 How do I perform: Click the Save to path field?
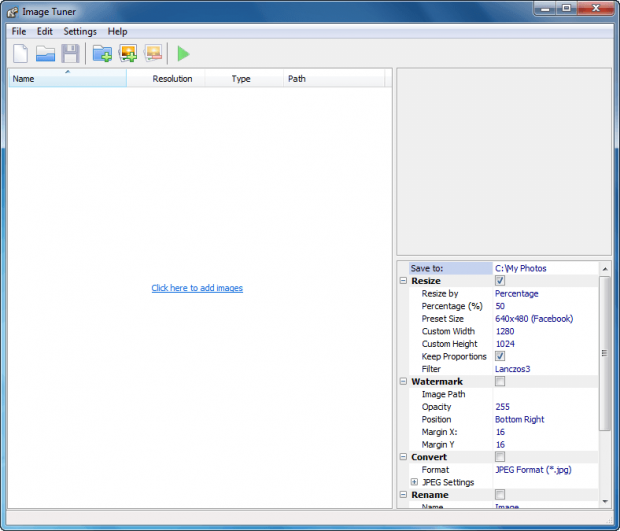tap(545, 268)
